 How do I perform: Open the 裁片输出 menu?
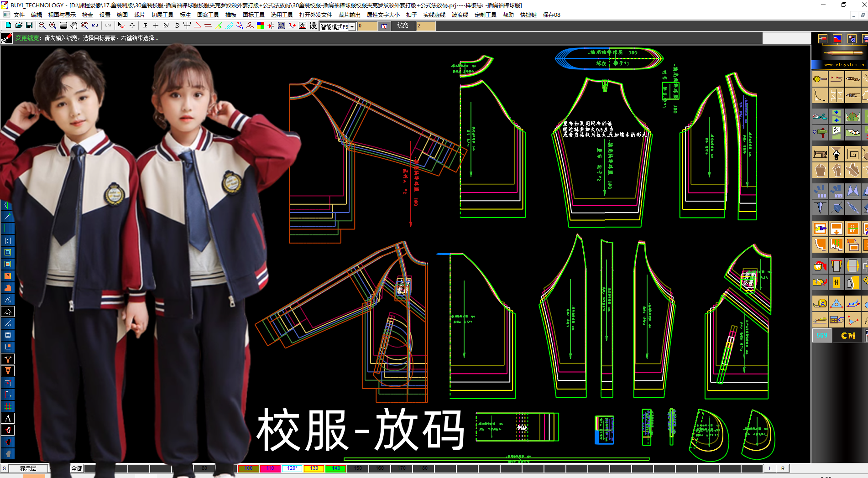point(350,15)
